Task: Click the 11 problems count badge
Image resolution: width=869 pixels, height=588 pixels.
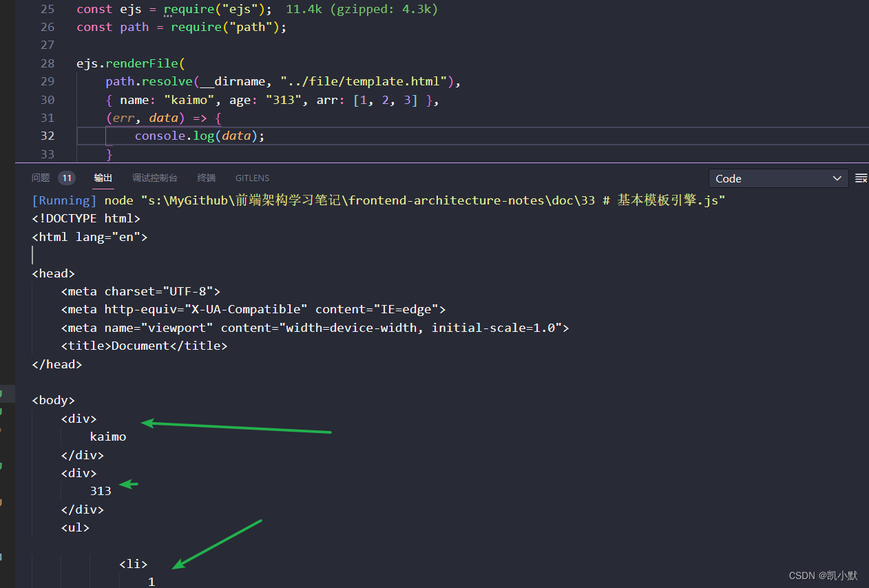Action: pyautogui.click(x=67, y=178)
